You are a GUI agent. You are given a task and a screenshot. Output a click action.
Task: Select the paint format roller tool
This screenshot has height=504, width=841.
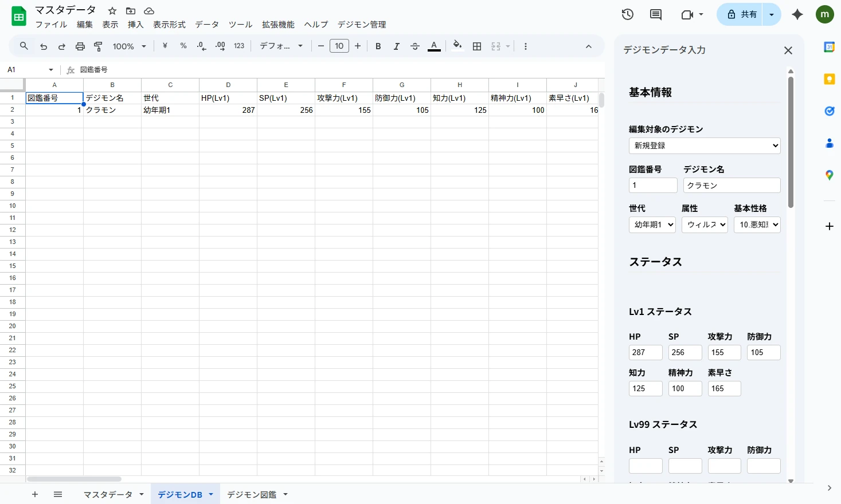pos(99,46)
